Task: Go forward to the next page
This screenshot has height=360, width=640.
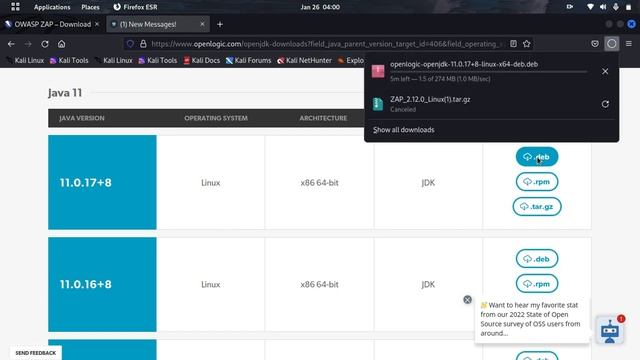Action: point(28,44)
